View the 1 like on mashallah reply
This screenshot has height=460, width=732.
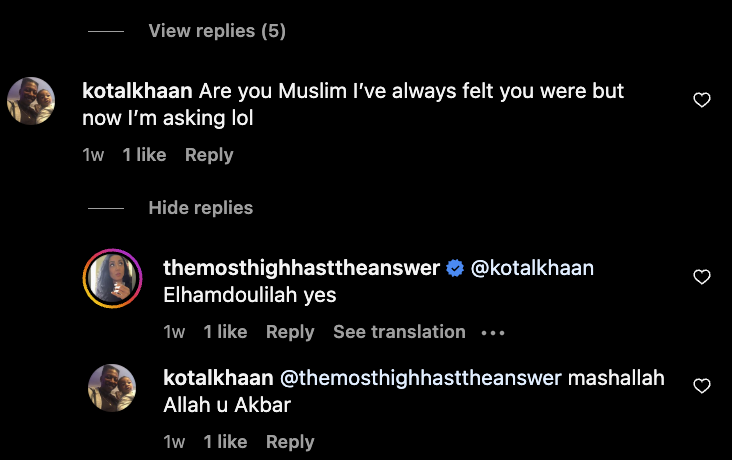225,441
